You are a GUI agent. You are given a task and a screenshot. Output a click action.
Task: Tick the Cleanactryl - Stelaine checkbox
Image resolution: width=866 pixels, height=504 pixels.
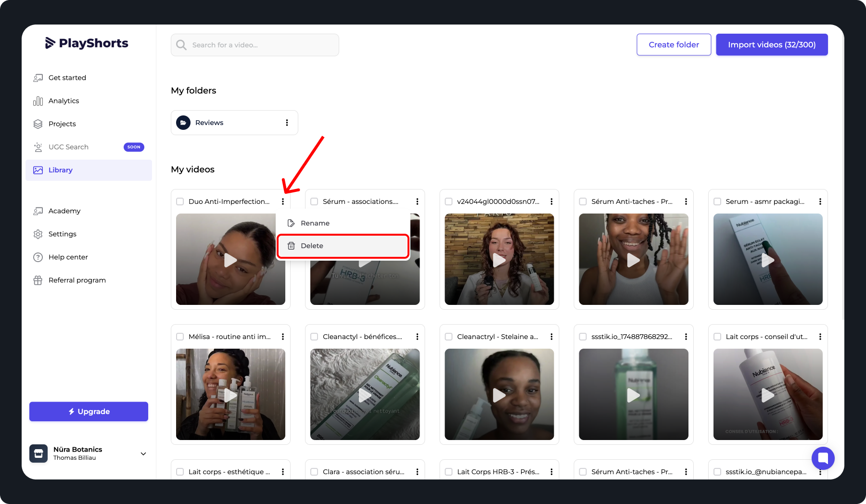coord(448,337)
